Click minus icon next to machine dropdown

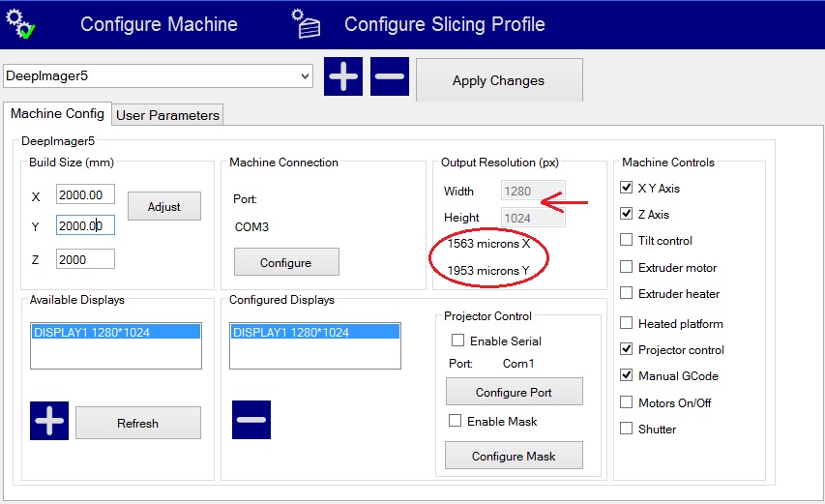[390, 76]
